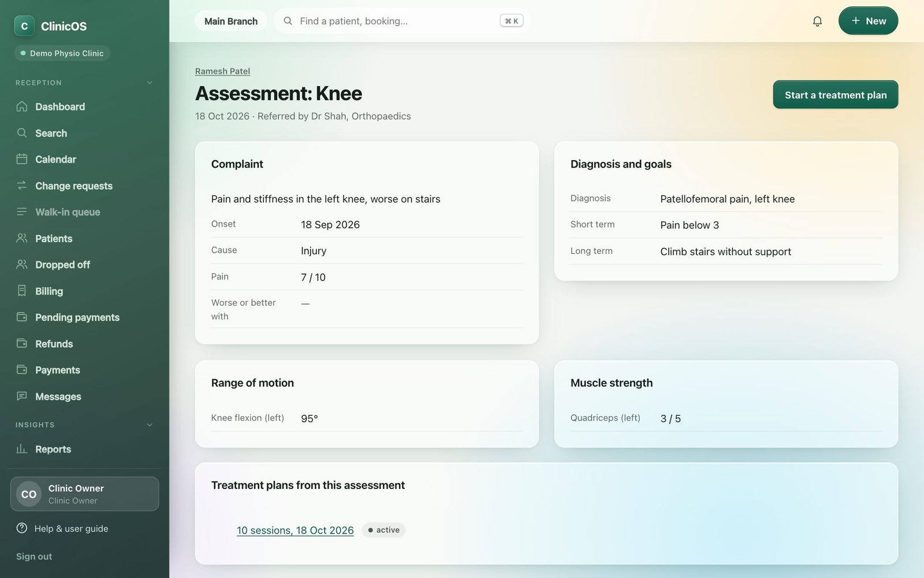Screen dimensions: 924x578
Task: Open the Clinic Owner account card
Action: [x=84, y=494]
